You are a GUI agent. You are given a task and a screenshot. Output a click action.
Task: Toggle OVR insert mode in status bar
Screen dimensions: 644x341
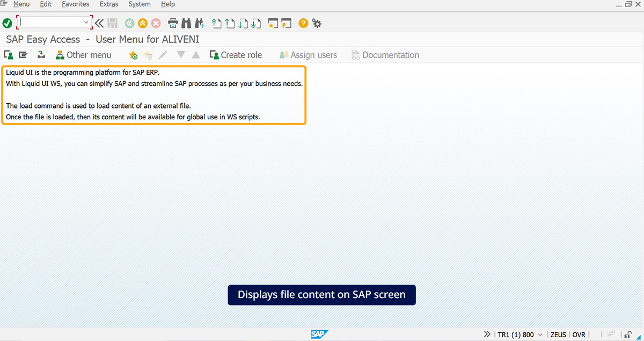pyautogui.click(x=579, y=335)
